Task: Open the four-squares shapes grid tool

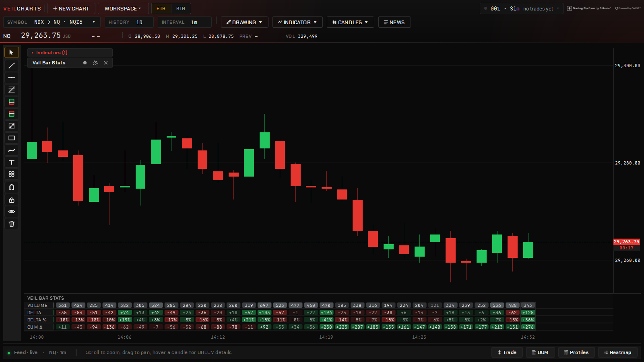Action: click(11, 174)
